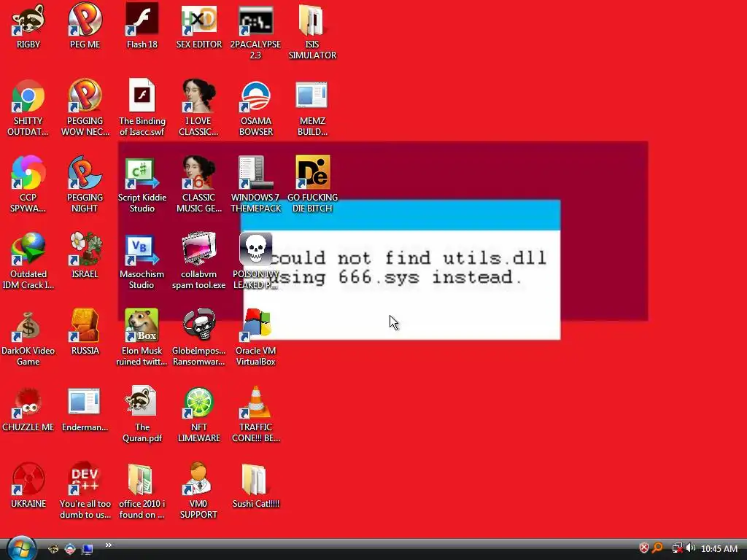Launch Oracle VM VirtualBox shortcut
Viewport: 747px width, 560px height.
tap(256, 326)
